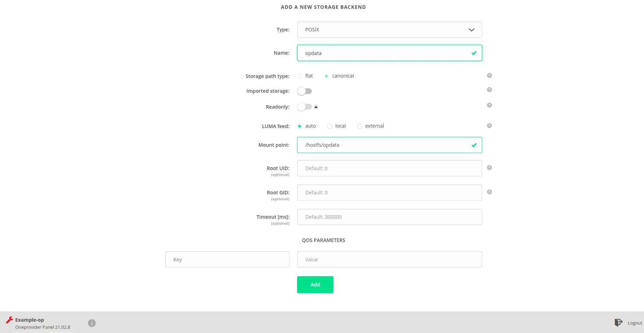Click the question mark beside Readonly

click(489, 105)
